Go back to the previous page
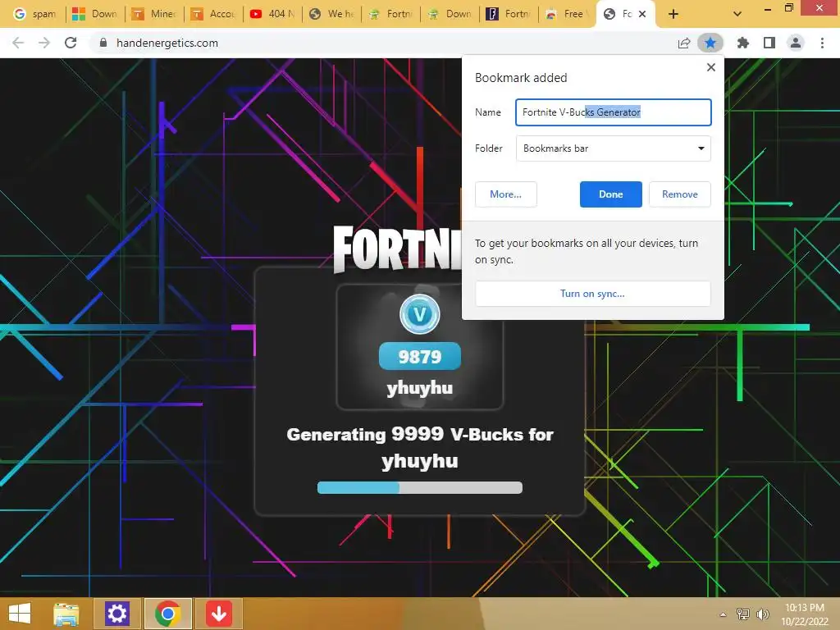 (18, 43)
